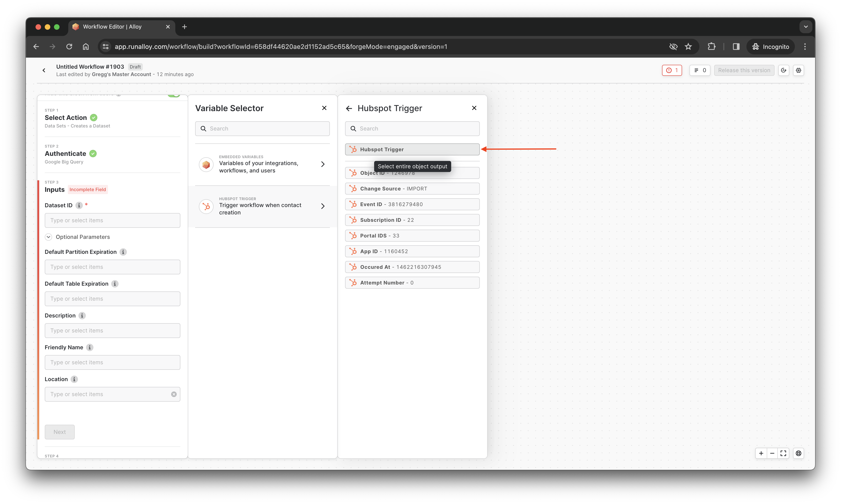
Task: Click the Release this version button
Action: point(744,70)
